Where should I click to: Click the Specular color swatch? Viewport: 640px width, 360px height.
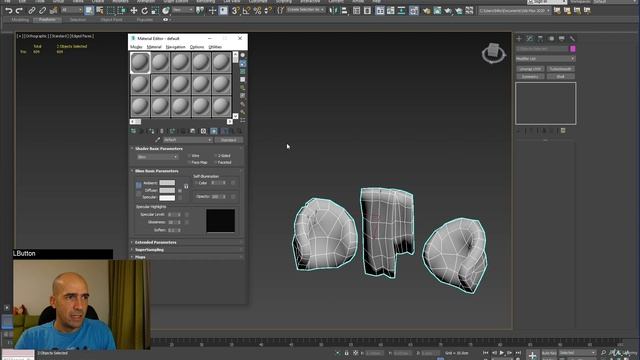(x=167, y=198)
